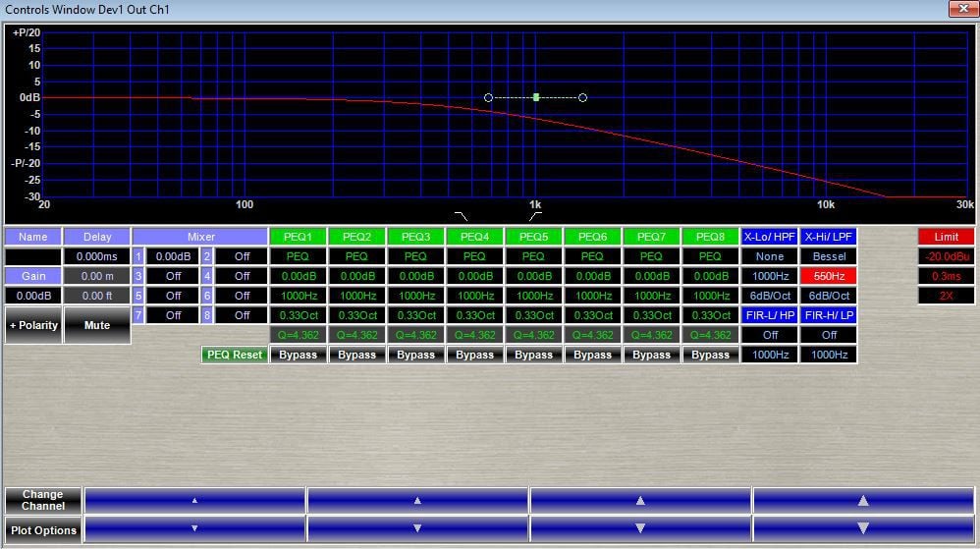Select the 0.00 m delay distance field
Image resolution: width=980 pixels, height=549 pixels.
[x=97, y=276]
